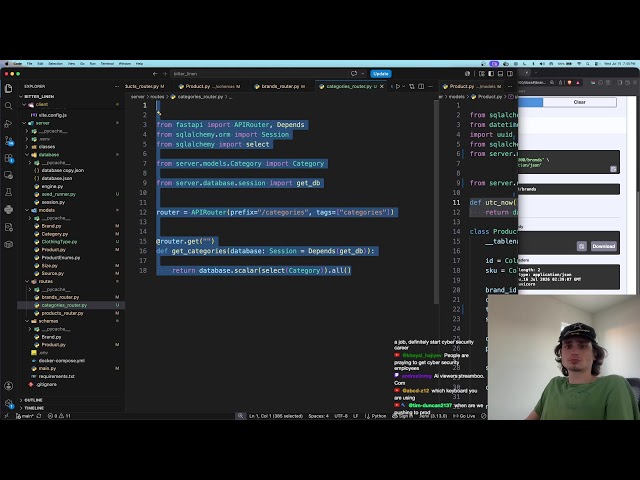Click the Ln 1, Col 1 status entry
This screenshot has width=640, height=480.
click(x=276, y=416)
